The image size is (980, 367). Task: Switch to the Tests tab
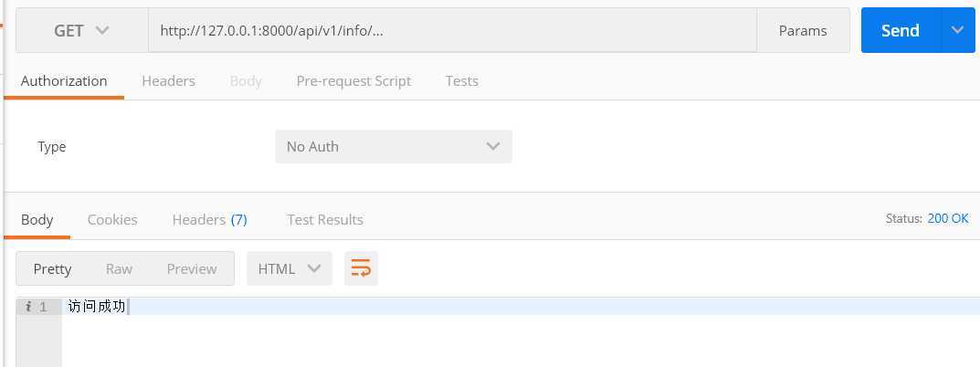[462, 80]
